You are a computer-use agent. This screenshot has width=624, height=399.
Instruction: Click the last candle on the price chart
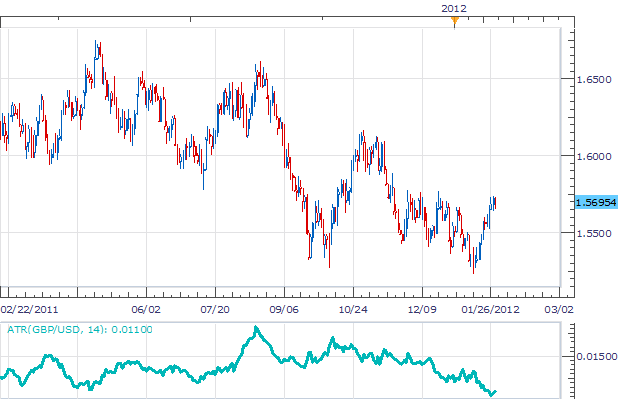pyautogui.click(x=495, y=202)
